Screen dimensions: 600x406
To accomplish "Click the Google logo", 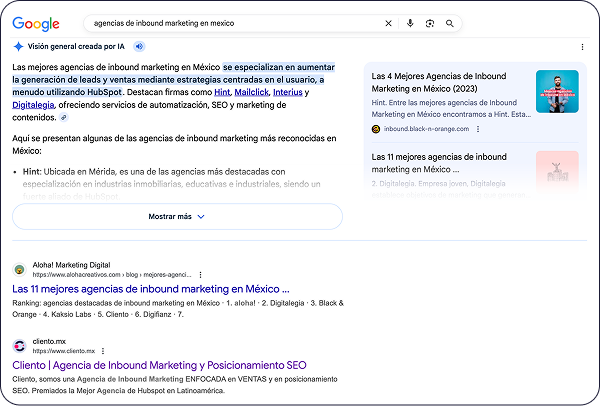I will pyautogui.click(x=36, y=24).
